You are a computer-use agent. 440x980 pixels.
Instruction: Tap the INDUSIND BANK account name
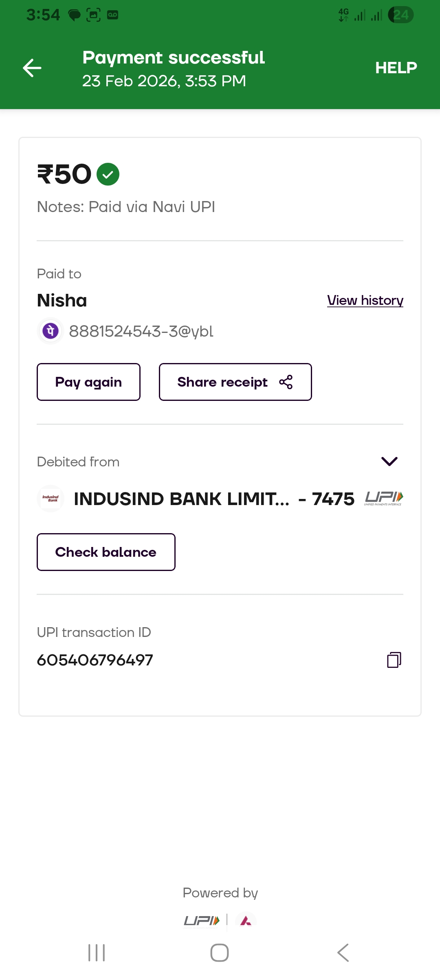point(182,499)
